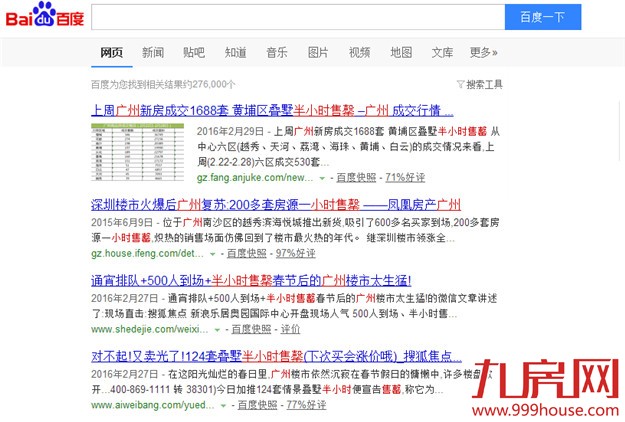Open www.shedejie.com URL link
The image size is (625, 422).
click(x=149, y=330)
